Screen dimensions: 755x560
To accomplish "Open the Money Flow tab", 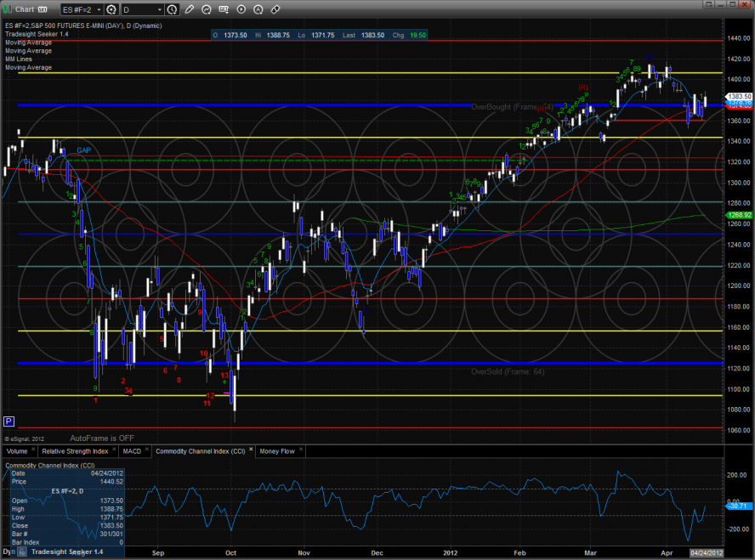I will click(276, 451).
